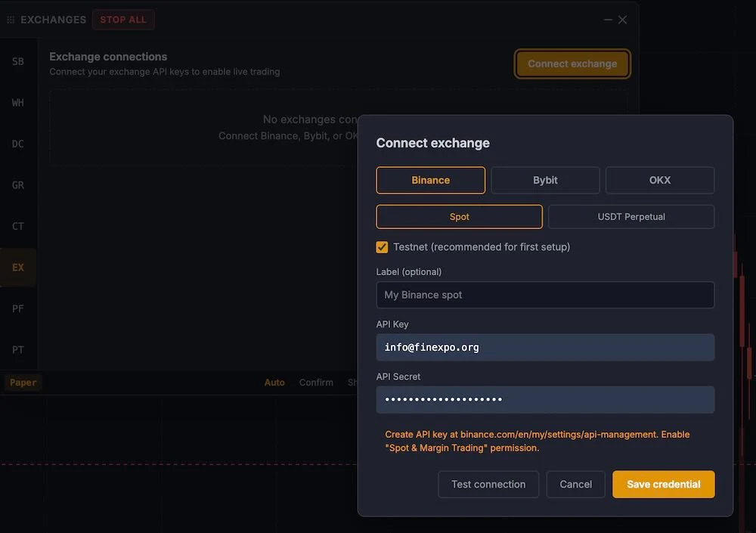Click into the API Key field
The height and width of the screenshot is (533, 756).
click(545, 347)
